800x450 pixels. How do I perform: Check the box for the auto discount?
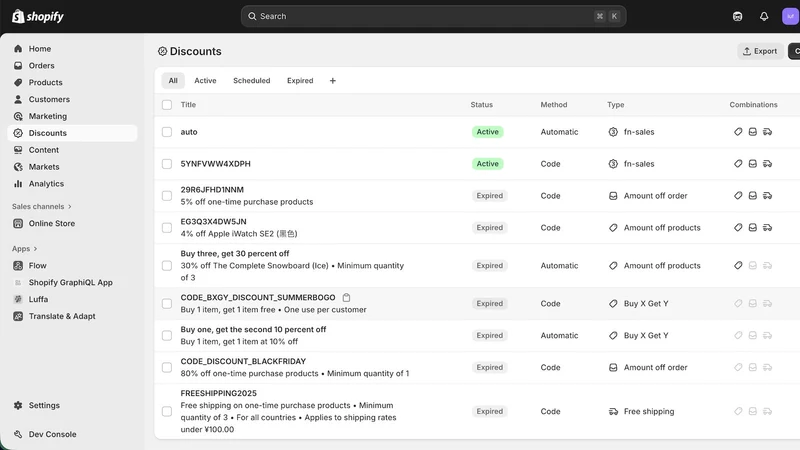tap(167, 132)
